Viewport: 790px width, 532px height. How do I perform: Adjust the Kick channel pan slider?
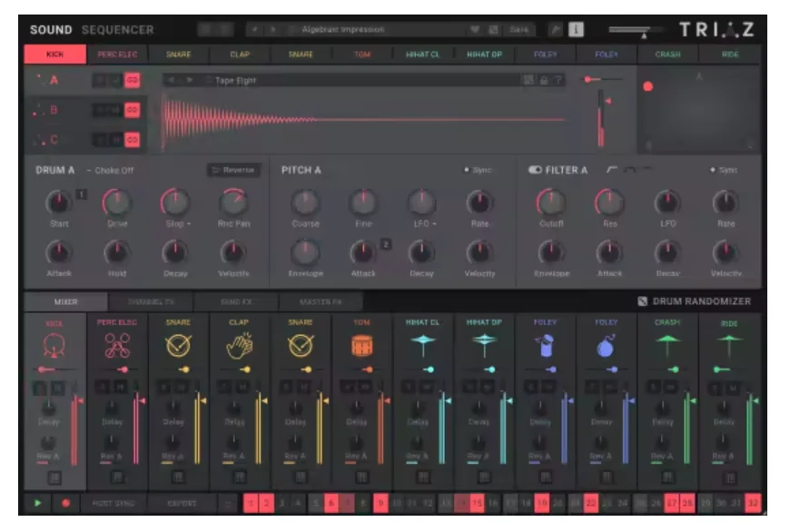point(54,369)
